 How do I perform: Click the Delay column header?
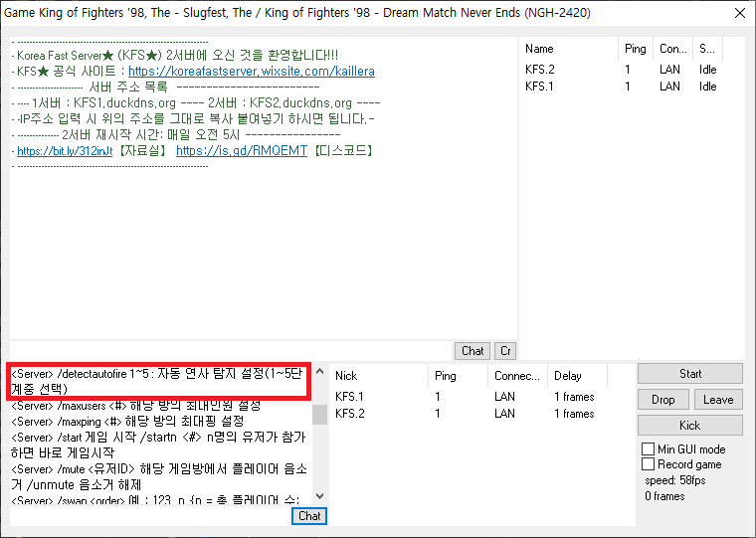[578, 376]
